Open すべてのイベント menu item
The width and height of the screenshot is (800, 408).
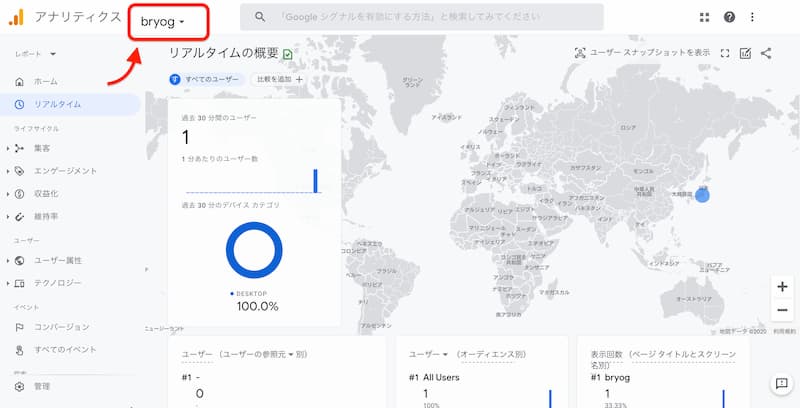65,350
